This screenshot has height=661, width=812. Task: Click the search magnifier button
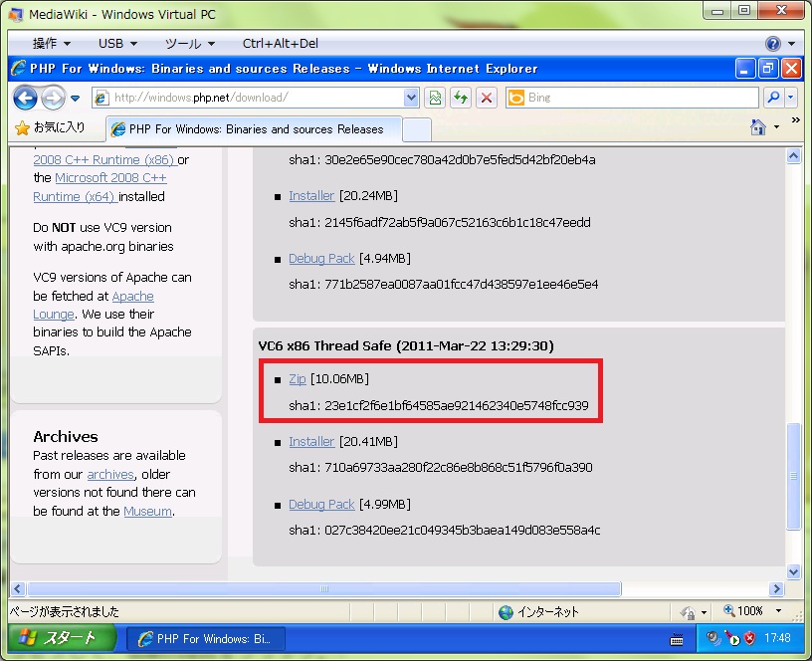772,98
